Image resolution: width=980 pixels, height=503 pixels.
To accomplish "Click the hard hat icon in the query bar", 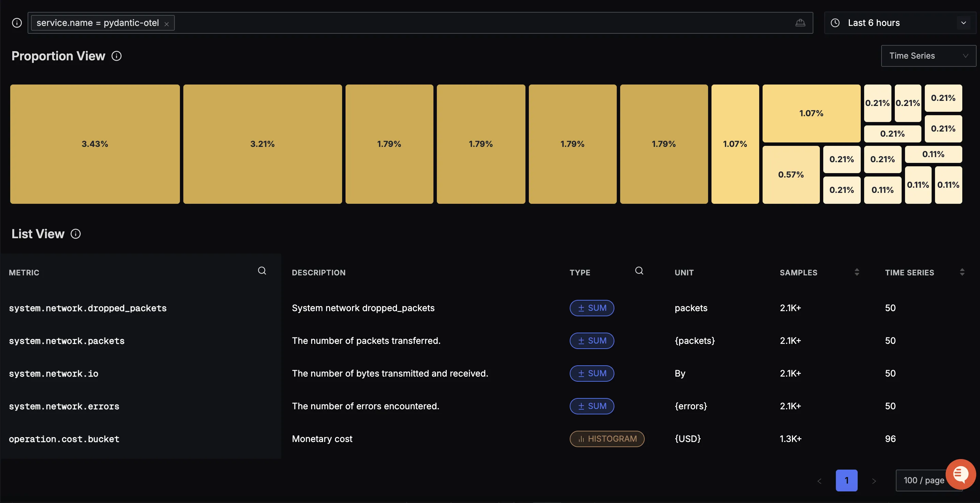I will coord(800,23).
